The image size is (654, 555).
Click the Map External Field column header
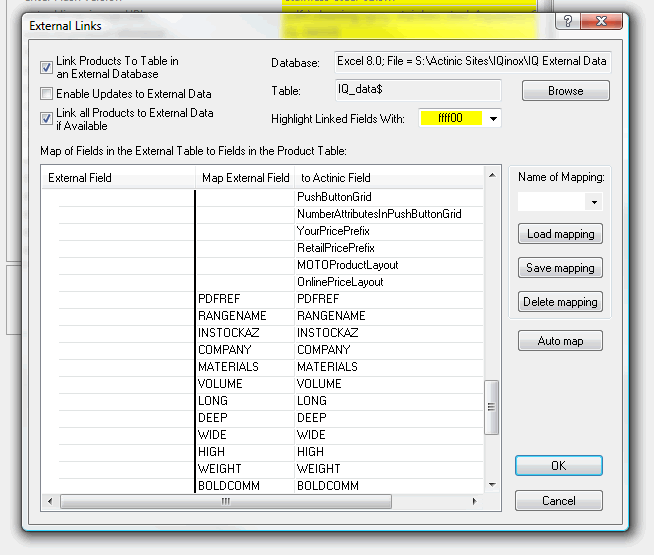(x=245, y=178)
